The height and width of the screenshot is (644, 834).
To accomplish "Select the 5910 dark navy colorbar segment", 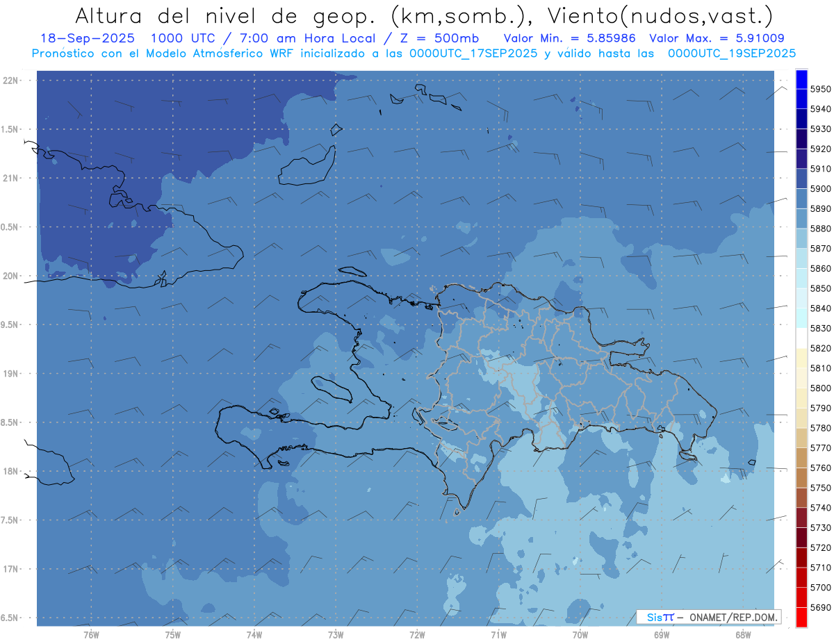I will (801, 159).
